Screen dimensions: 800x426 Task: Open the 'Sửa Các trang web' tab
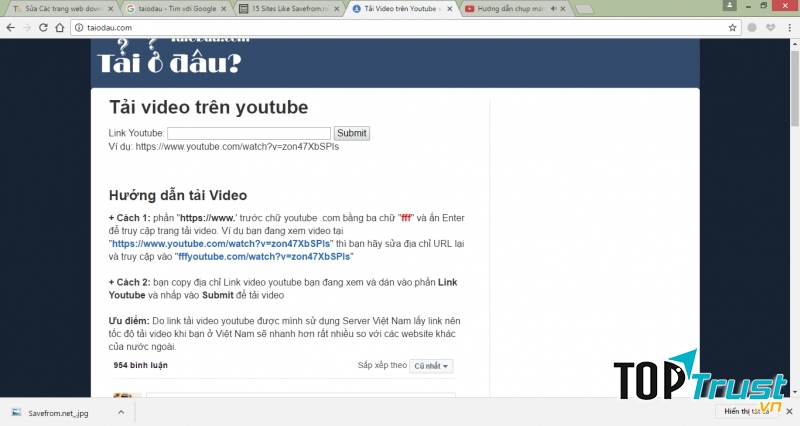tap(58, 9)
